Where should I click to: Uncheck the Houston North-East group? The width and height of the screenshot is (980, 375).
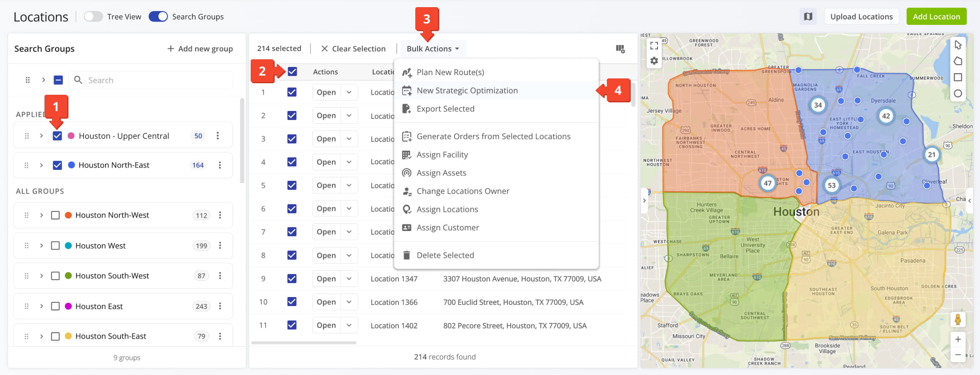tap(57, 165)
